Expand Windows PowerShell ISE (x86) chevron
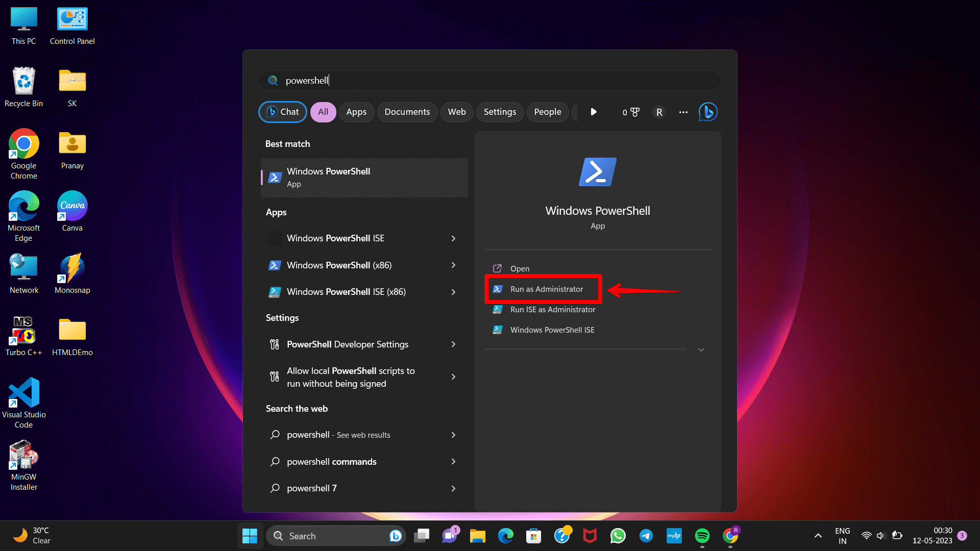This screenshot has width=980, height=551. click(453, 292)
